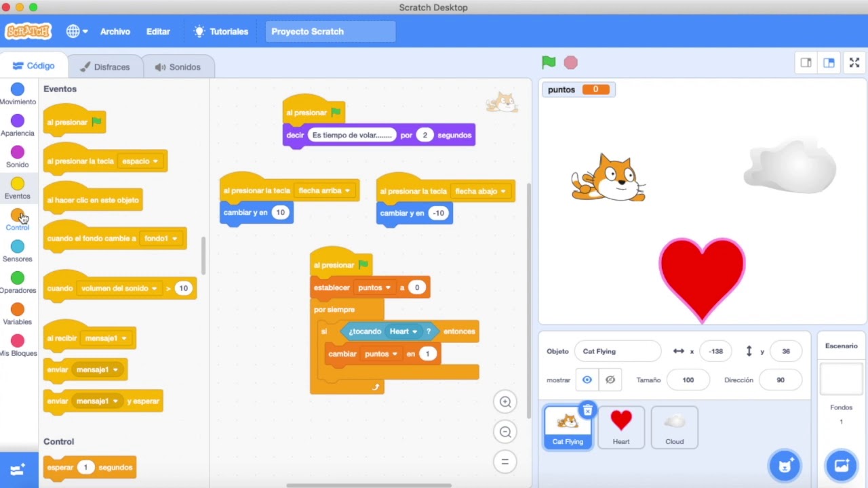Screen dimensions: 868x488
Task: Select Apariencia blocks category
Action: [x=18, y=125]
